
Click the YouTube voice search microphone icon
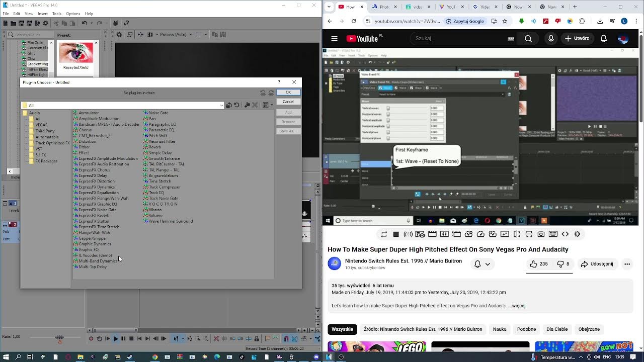[551, 38]
